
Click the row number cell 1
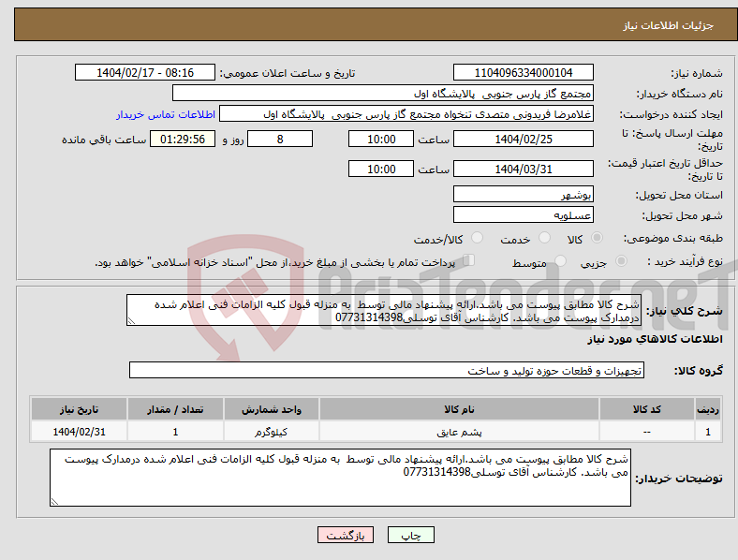pyautogui.click(x=708, y=432)
